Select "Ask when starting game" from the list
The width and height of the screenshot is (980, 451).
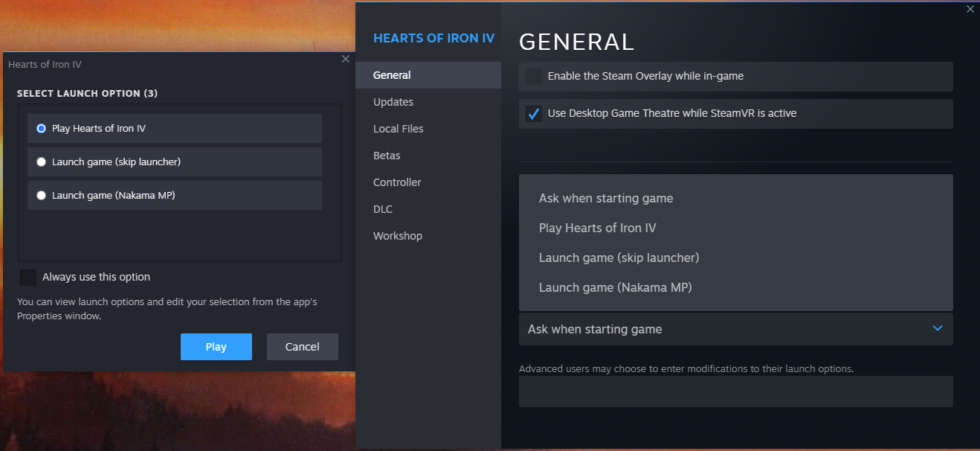(605, 198)
